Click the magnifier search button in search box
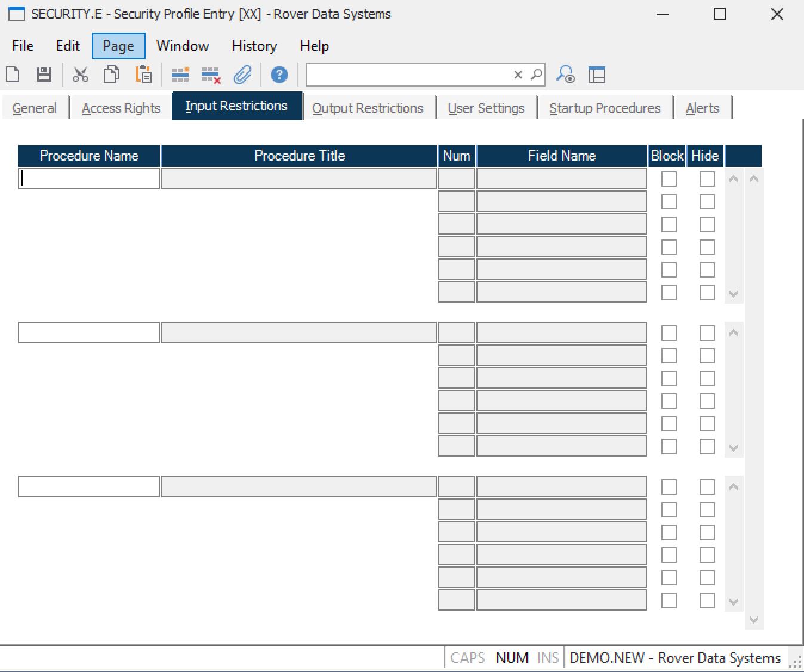This screenshot has height=672, width=804. [x=536, y=75]
